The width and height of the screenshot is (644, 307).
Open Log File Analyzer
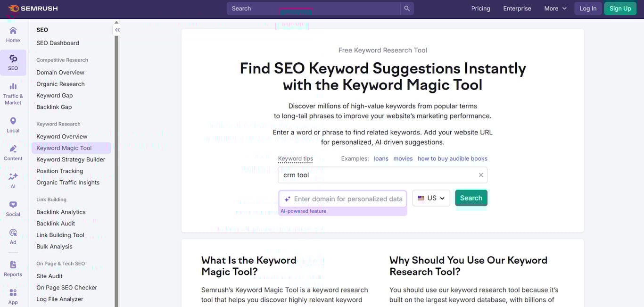(60, 299)
